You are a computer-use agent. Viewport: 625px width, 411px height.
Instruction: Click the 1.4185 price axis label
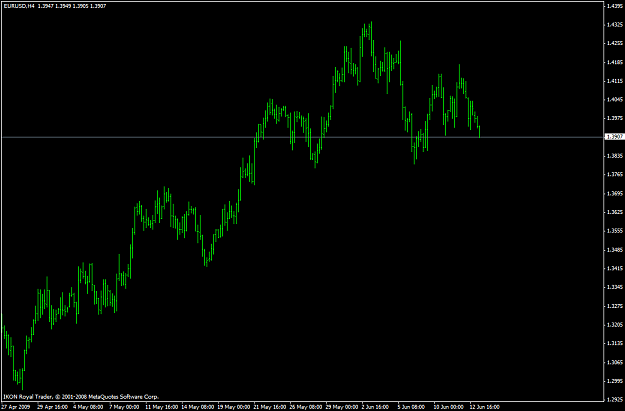pyautogui.click(x=615, y=62)
